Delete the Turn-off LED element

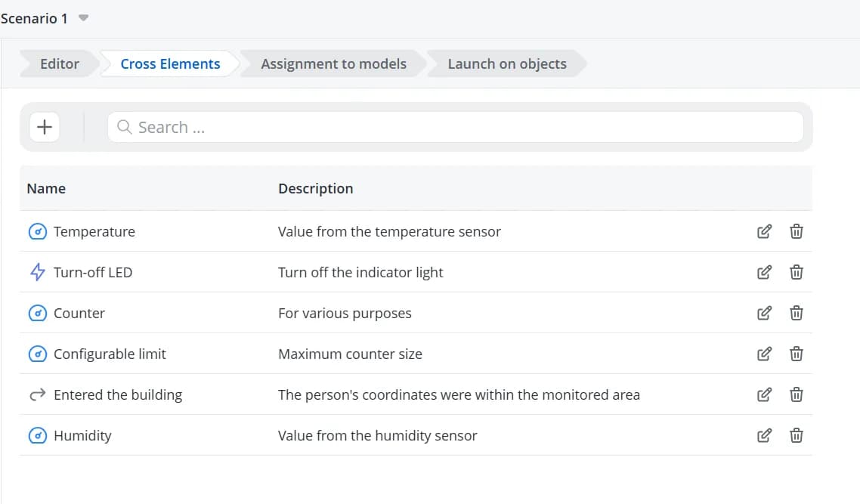pos(797,273)
